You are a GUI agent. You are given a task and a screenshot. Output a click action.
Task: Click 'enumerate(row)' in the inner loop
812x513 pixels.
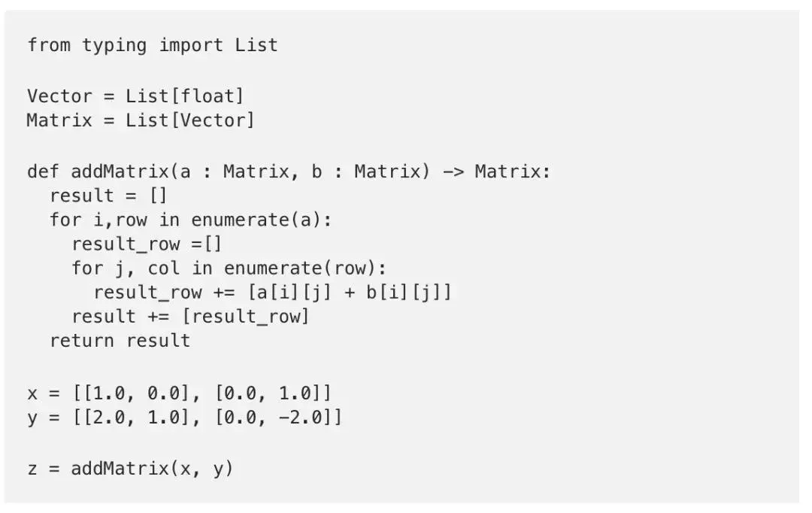click(x=304, y=268)
